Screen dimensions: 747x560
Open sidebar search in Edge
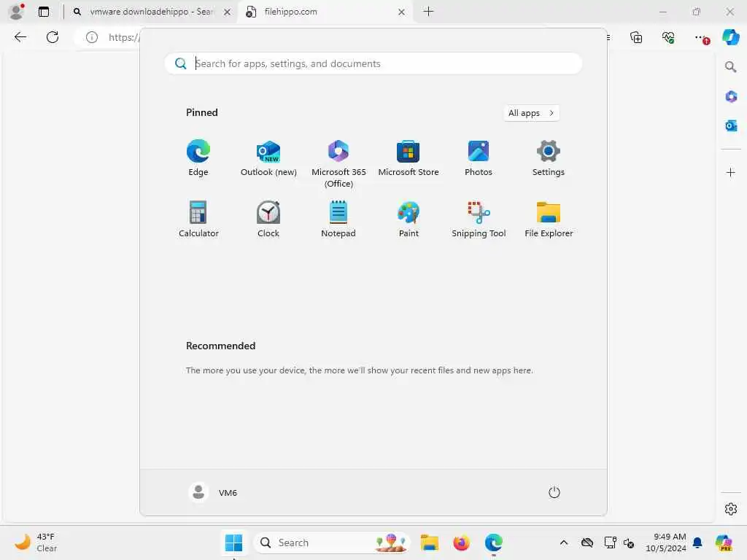pos(730,66)
